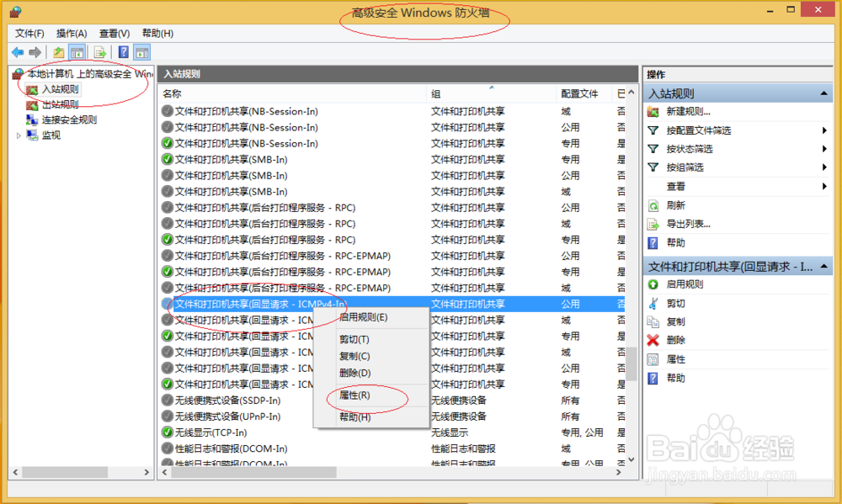Open the 查看(V) menu
Viewport: 842px width, 504px height.
[x=114, y=33]
